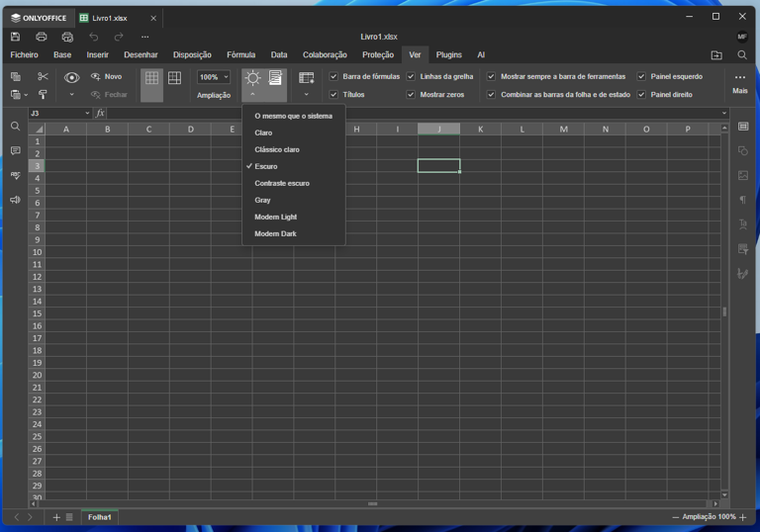760x532 pixels.
Task: Switch to the Colaboração tab
Action: [x=325, y=54]
